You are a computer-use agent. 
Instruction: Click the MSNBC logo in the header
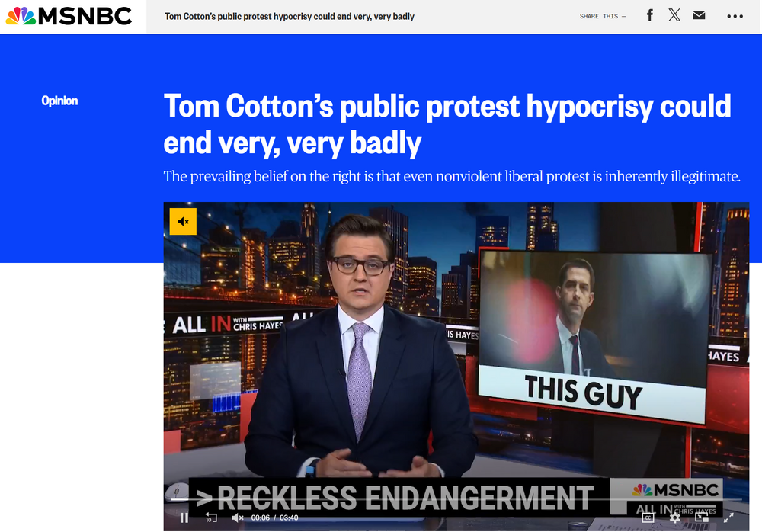(69, 16)
